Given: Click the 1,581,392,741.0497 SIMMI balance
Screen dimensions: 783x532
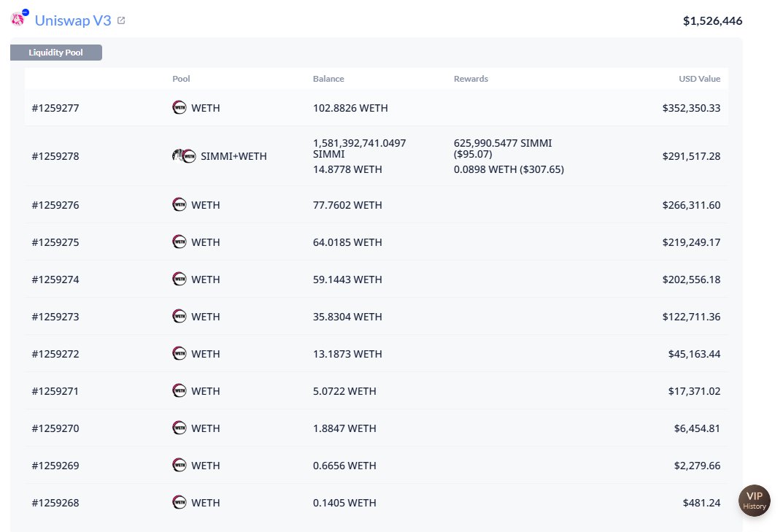Looking at the screenshot, I should tap(360, 148).
